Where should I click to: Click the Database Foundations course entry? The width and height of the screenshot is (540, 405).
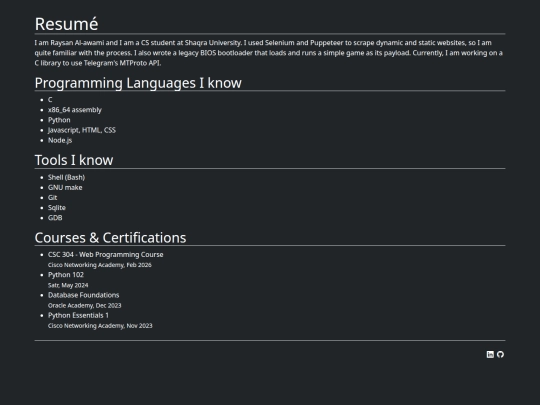pos(84,295)
